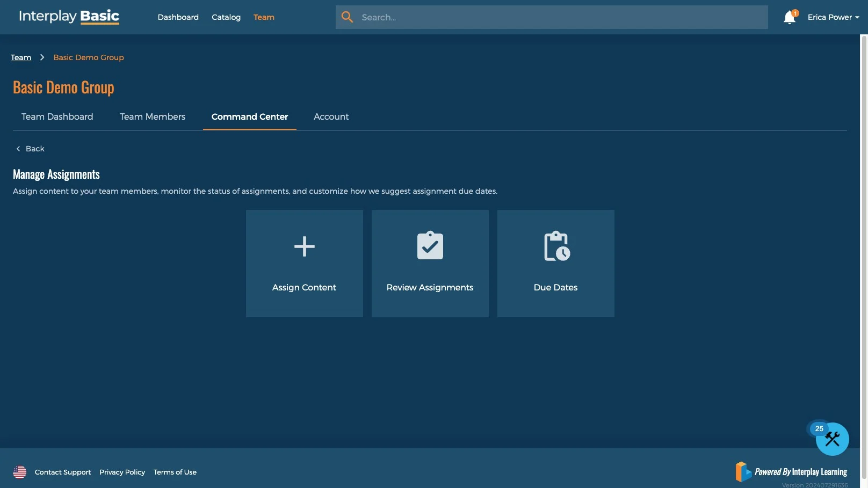Click the Back link text
The image size is (868, 488).
click(35, 149)
